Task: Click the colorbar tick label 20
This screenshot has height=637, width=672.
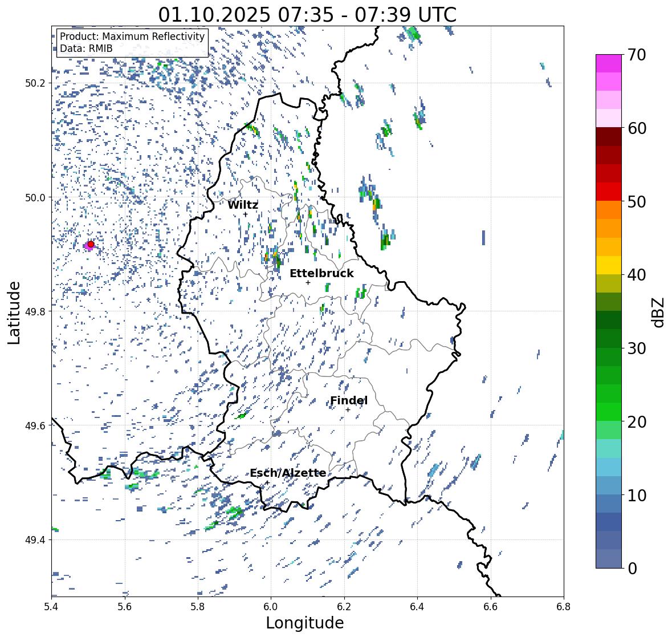Action: [637, 422]
